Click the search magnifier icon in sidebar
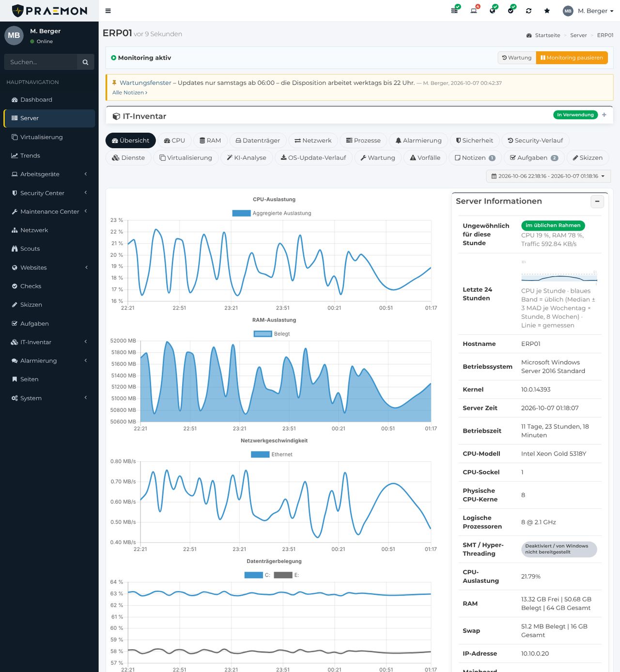 tap(85, 62)
